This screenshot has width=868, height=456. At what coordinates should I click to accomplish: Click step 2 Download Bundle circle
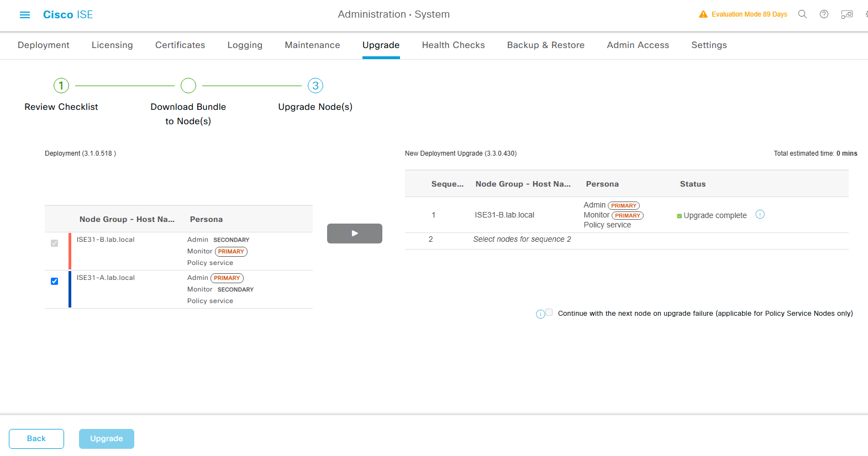tap(188, 86)
